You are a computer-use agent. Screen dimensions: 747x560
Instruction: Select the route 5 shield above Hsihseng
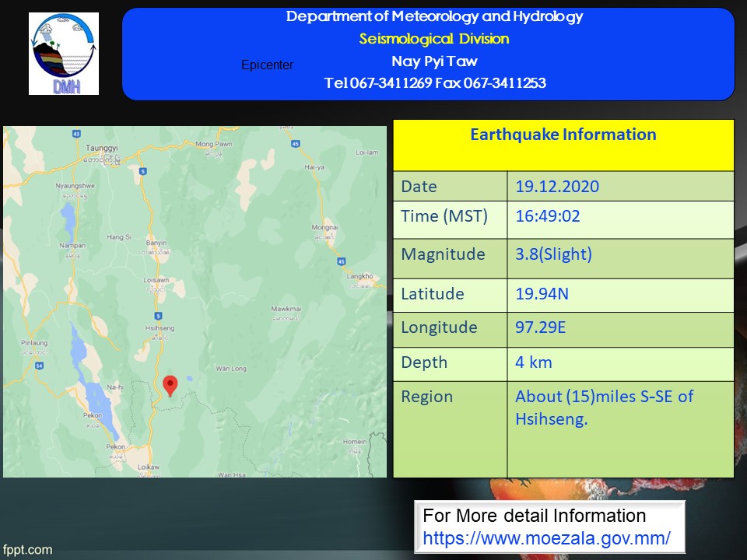(x=158, y=315)
